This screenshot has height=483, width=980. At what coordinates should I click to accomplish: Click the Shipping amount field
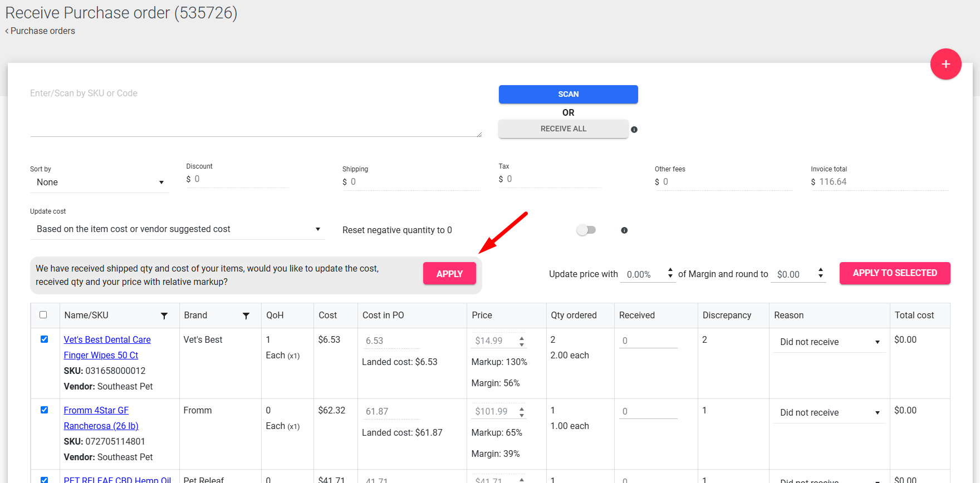coord(415,182)
